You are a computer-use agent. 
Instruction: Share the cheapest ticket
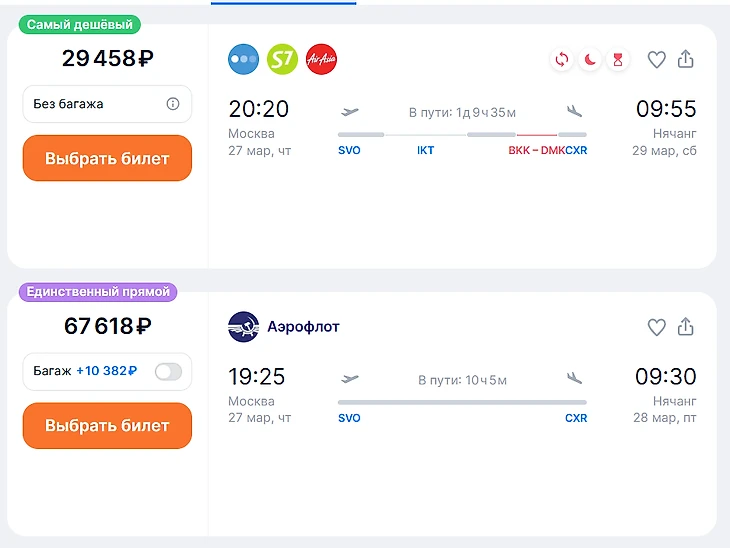point(686,60)
